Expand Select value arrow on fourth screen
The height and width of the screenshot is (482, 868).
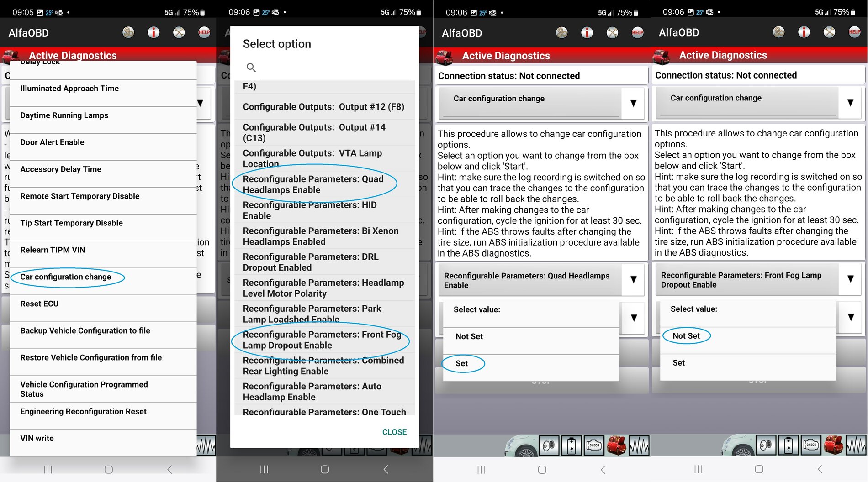[851, 317]
